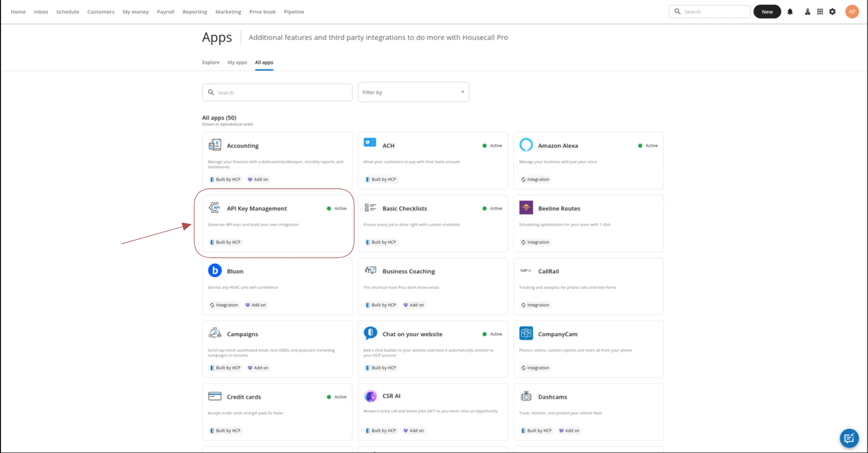The height and width of the screenshot is (453, 868).
Task: Open the Reporting menu item
Action: click(x=195, y=12)
